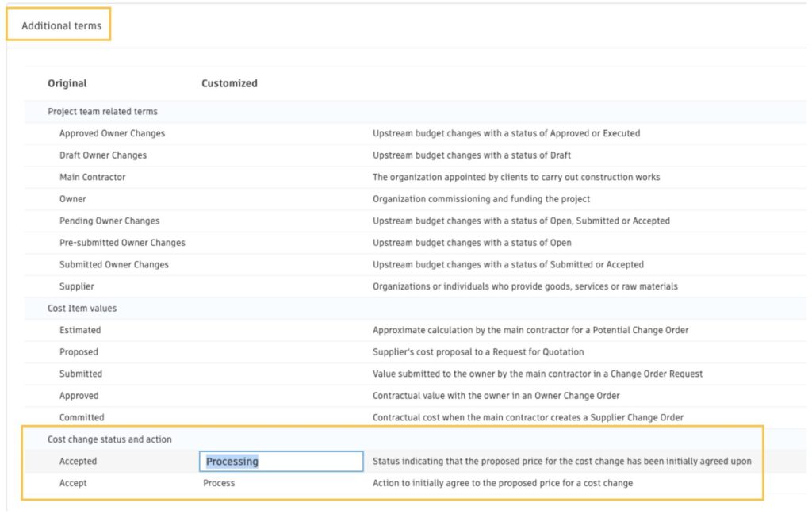Select the Pre-submitted Owner Changes term
The width and height of the screenshot is (812, 514).
pyautogui.click(x=122, y=243)
